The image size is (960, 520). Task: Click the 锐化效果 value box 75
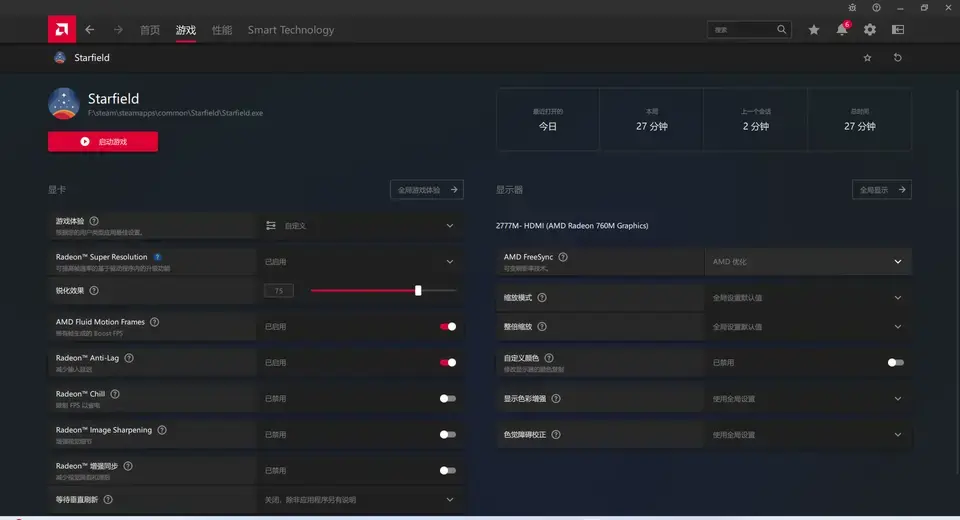[279, 291]
